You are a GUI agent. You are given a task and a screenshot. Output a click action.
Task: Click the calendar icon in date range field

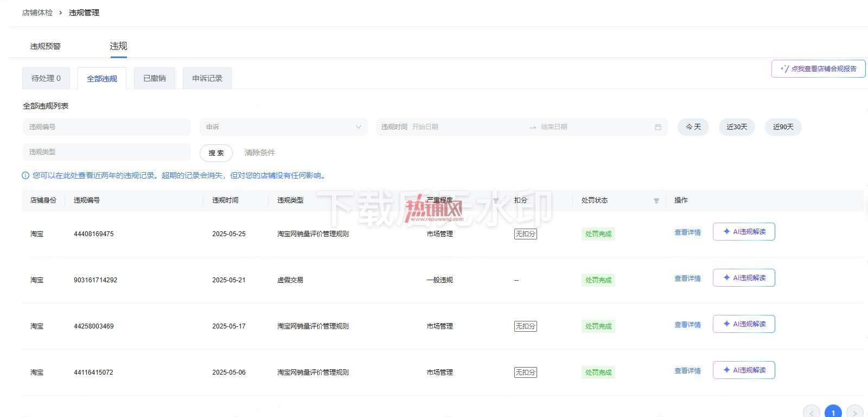click(x=658, y=127)
